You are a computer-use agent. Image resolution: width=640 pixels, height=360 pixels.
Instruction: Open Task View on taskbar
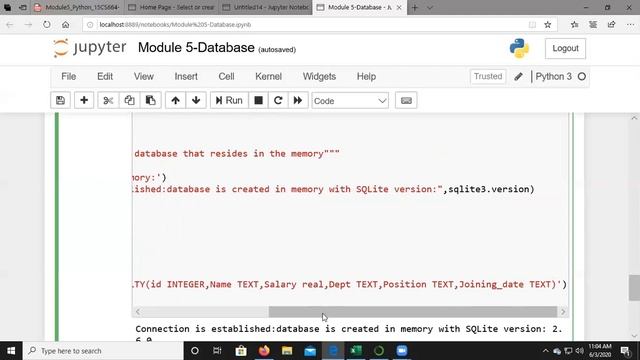(217, 351)
